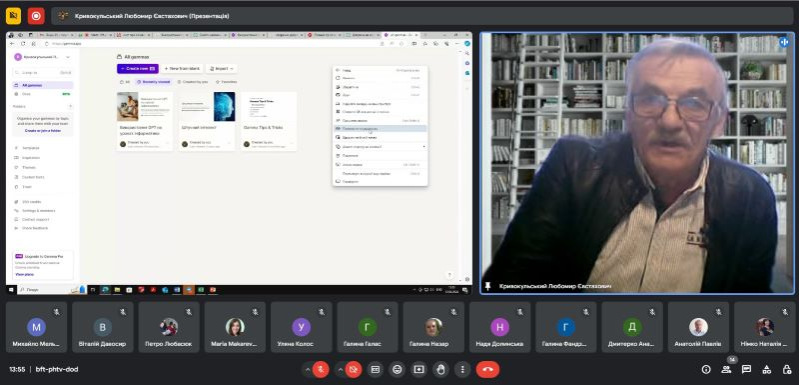Open the workspace name dropdown in sidebar
Viewport: 799px width, 385px height.
(43, 57)
